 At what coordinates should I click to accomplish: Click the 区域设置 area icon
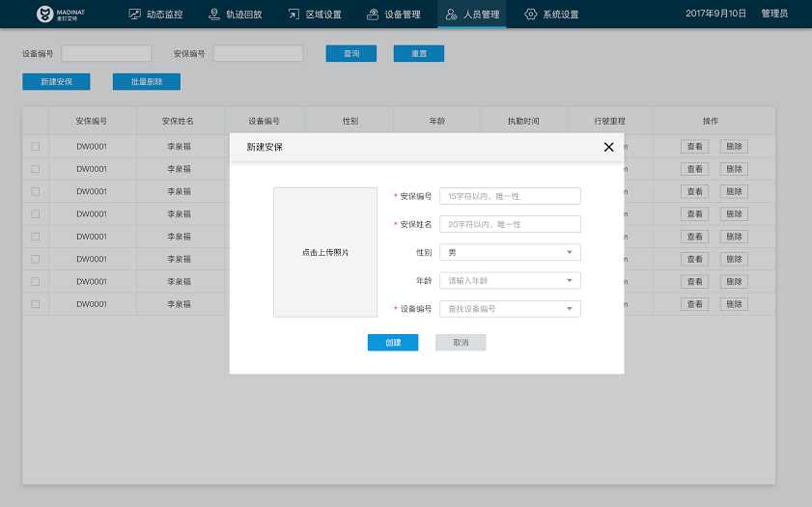(294, 14)
